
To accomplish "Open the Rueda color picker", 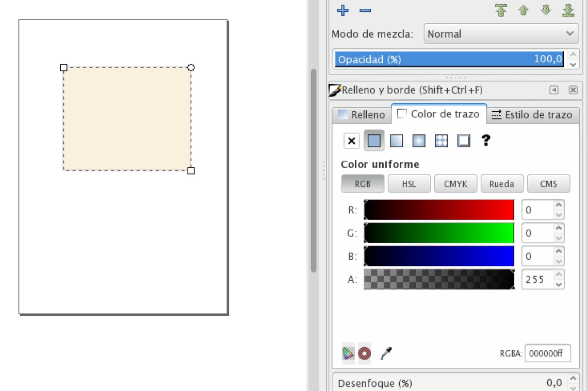I will (502, 183).
